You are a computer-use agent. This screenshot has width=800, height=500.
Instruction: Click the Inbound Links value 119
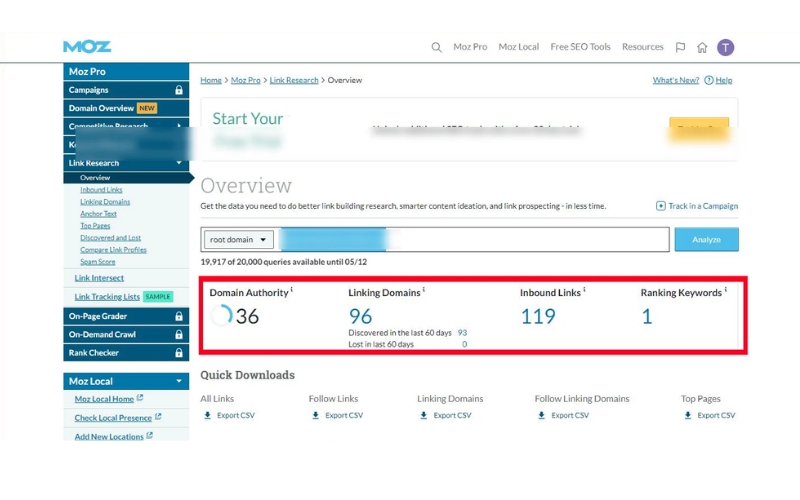(x=538, y=316)
